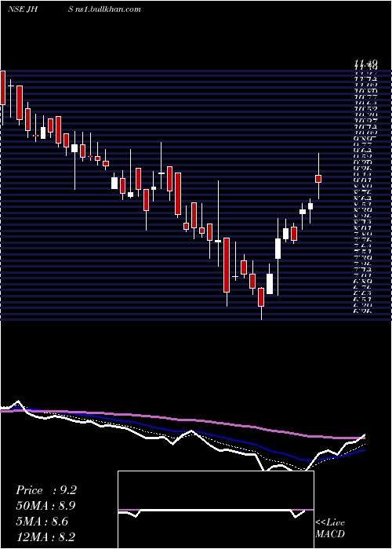Select the "50MA : 8.9" value
The width and height of the screenshot is (392, 549).
tap(45, 506)
